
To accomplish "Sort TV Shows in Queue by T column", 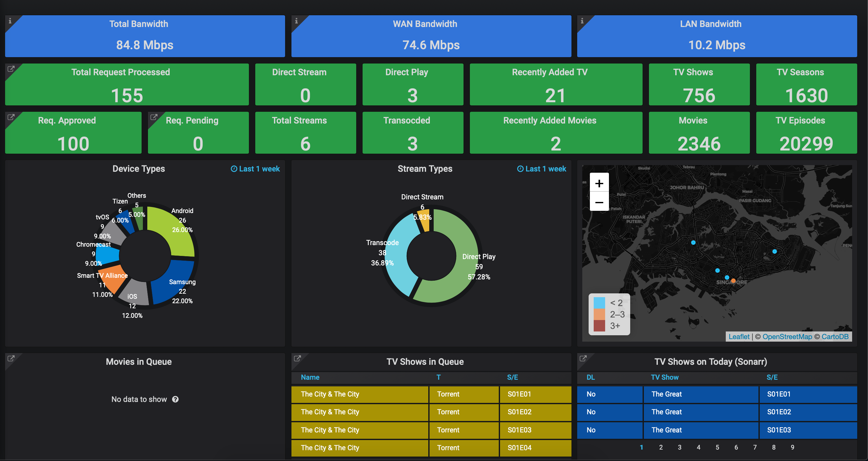I will tap(438, 377).
